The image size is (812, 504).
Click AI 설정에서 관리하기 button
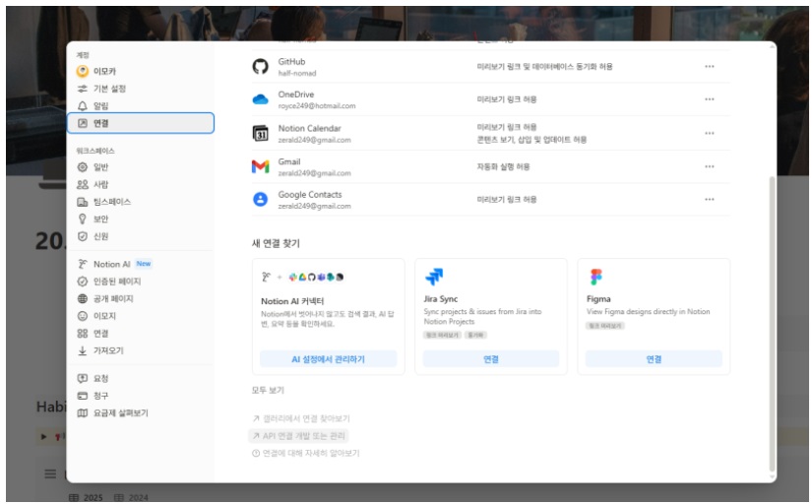[329, 359]
